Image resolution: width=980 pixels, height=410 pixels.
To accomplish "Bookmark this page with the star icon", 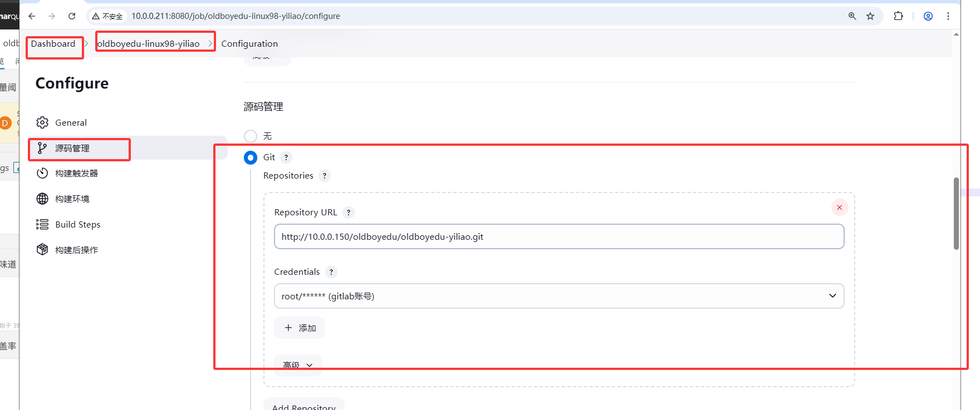I will coord(870,16).
